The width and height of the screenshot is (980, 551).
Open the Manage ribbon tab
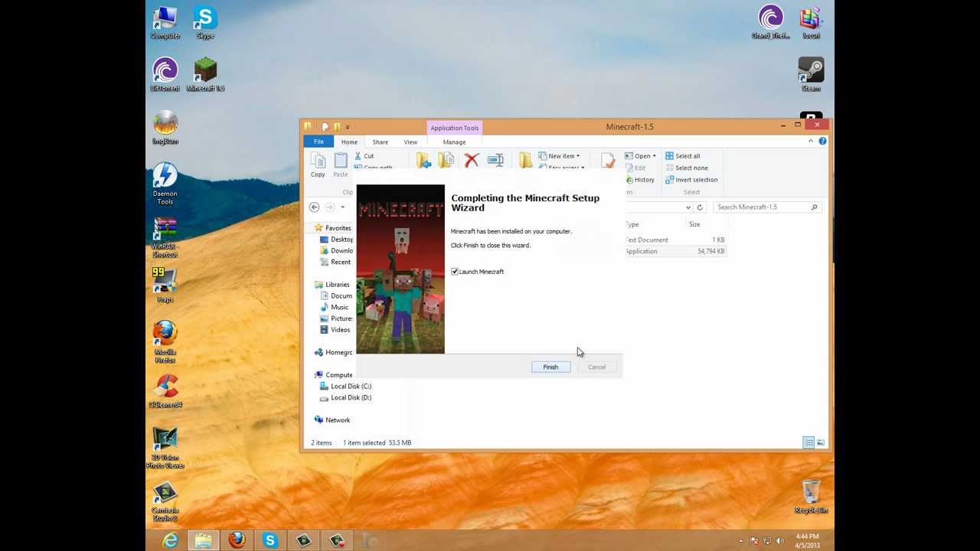point(454,142)
